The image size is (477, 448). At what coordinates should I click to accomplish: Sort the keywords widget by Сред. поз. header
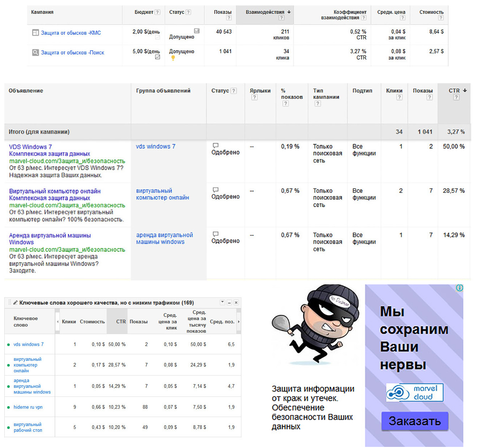click(x=222, y=321)
